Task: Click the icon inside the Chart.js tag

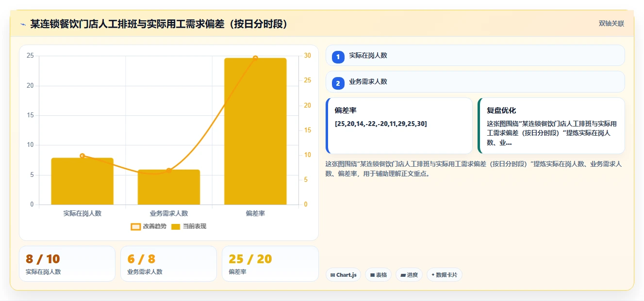Action: (332, 275)
